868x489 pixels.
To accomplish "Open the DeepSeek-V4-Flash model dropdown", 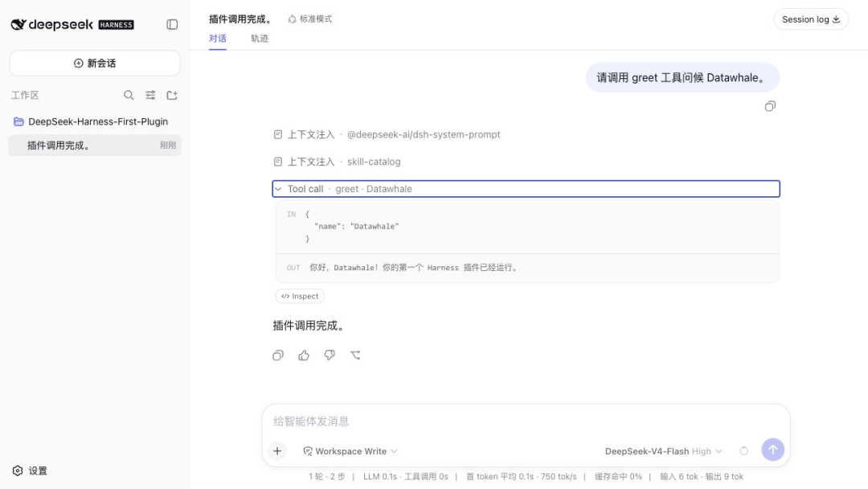I will point(663,451).
